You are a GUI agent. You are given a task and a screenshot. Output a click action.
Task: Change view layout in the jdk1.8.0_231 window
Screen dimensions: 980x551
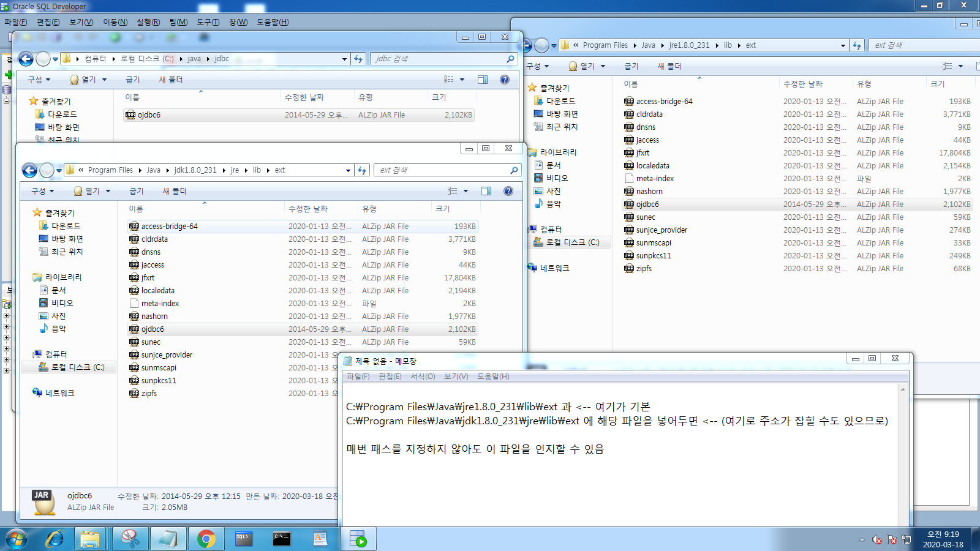click(453, 191)
